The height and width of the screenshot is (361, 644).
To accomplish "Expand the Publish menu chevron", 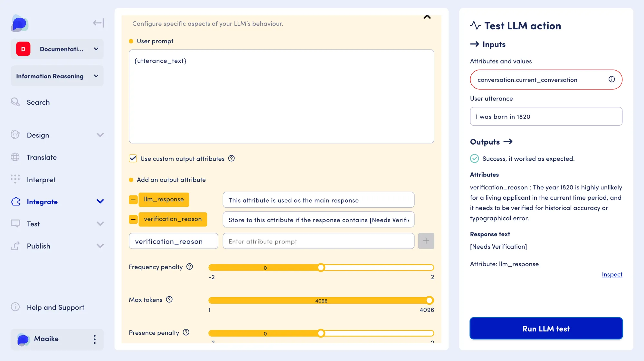I will coord(100,246).
